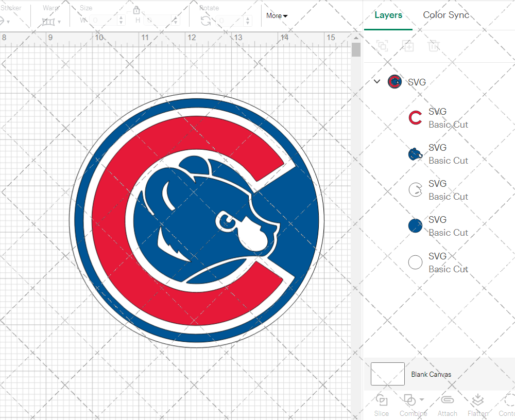Select the red C letter layer
515x420 pixels.
(x=438, y=118)
